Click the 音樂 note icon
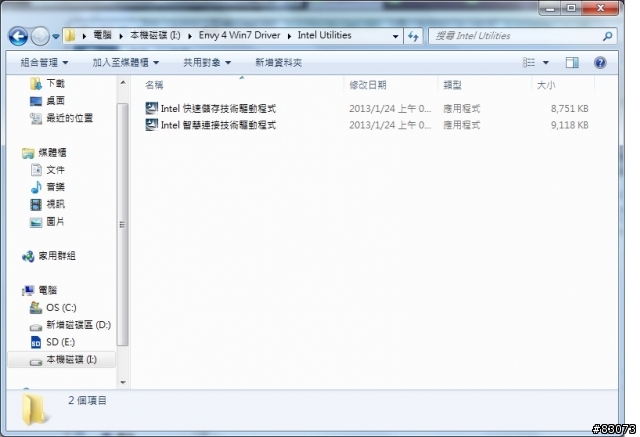 pyautogui.click(x=36, y=187)
